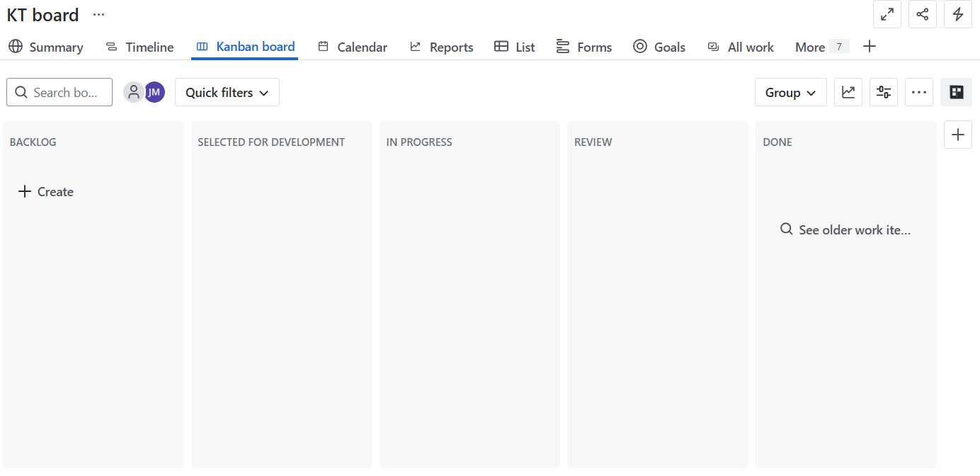
Task: Open the Reports tab
Action: (x=441, y=47)
